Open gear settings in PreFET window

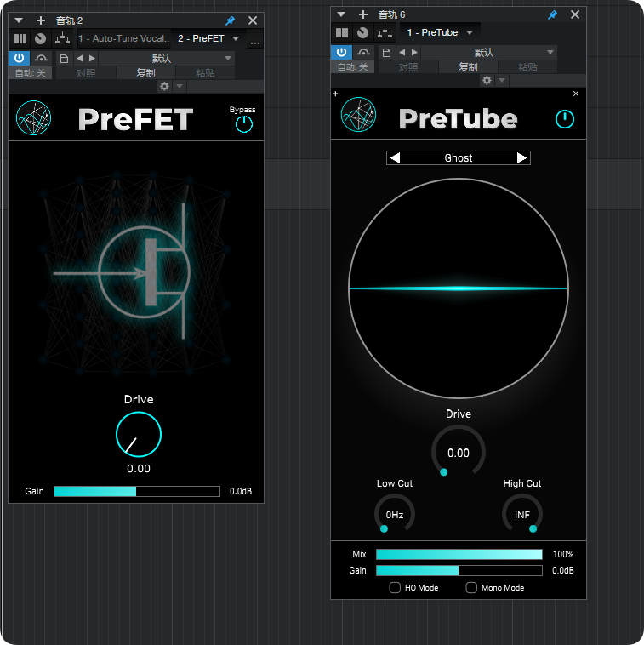[x=164, y=87]
